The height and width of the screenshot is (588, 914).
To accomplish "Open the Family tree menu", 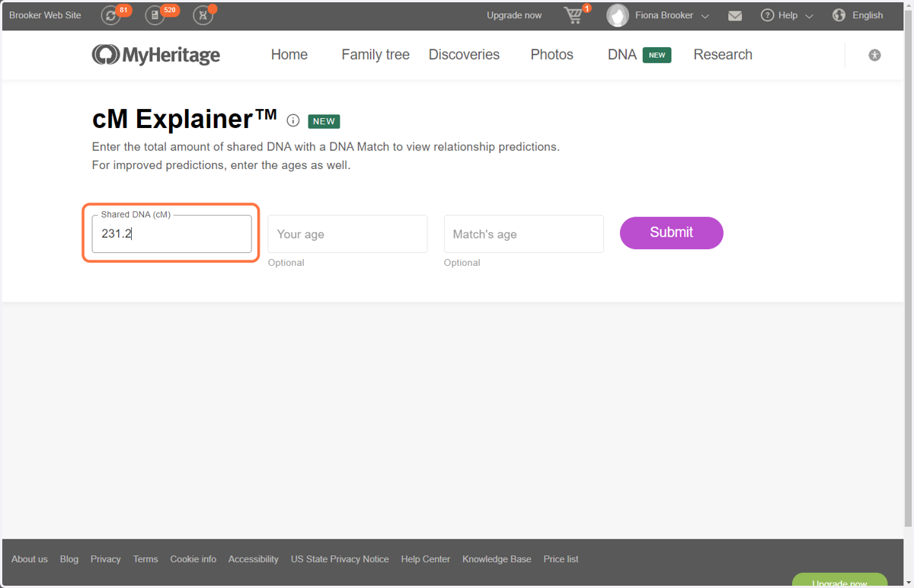I will pos(376,55).
